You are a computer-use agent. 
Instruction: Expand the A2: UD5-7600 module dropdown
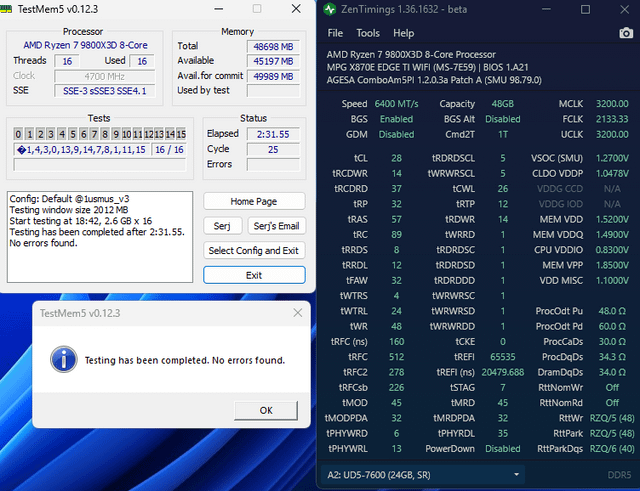(423, 475)
